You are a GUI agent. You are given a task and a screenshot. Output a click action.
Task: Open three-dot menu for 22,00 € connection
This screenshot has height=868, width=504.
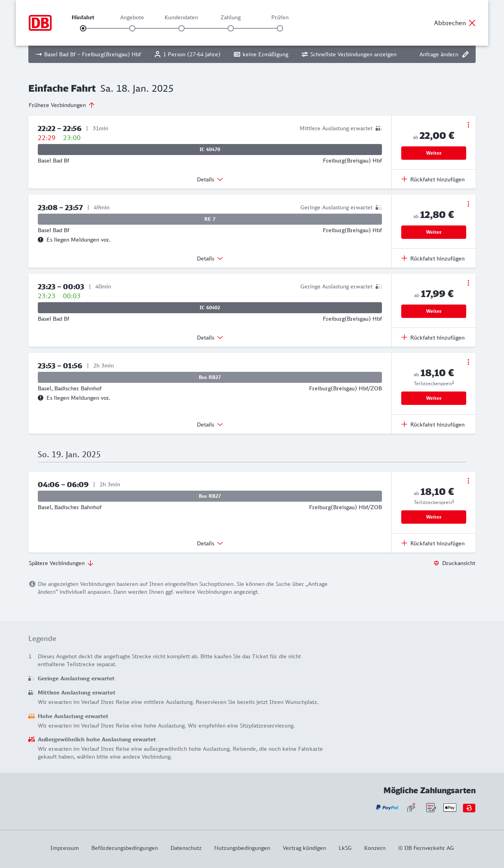pyautogui.click(x=468, y=125)
